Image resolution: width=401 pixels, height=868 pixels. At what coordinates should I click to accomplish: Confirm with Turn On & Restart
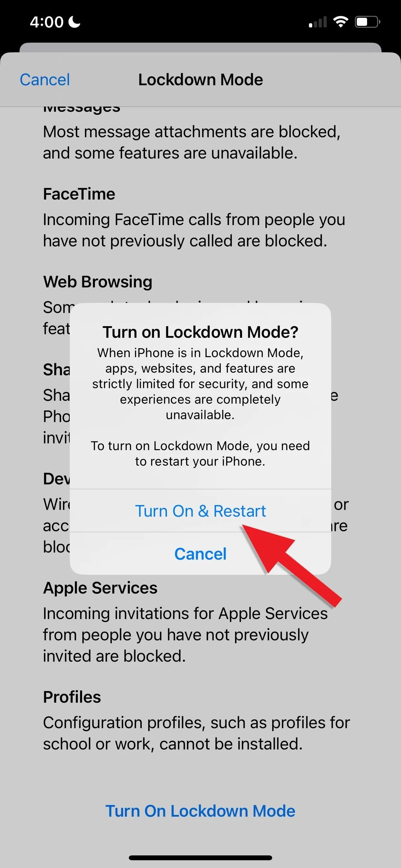pyautogui.click(x=200, y=511)
